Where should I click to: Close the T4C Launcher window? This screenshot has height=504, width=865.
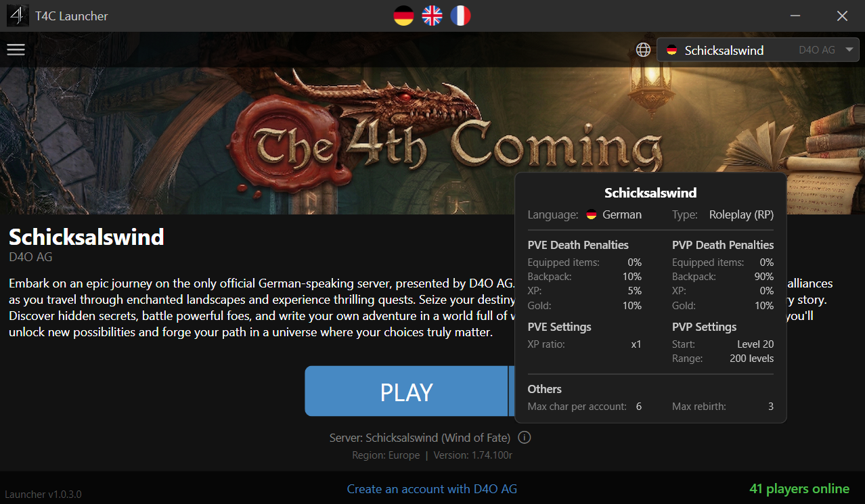pyautogui.click(x=842, y=16)
